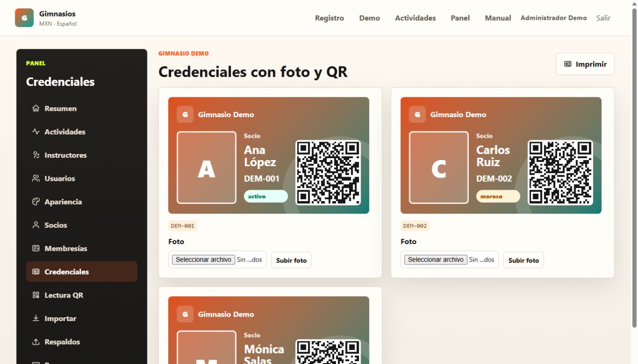
Task: Click the Credenciales ID card icon in sidebar
Action: coord(36,272)
